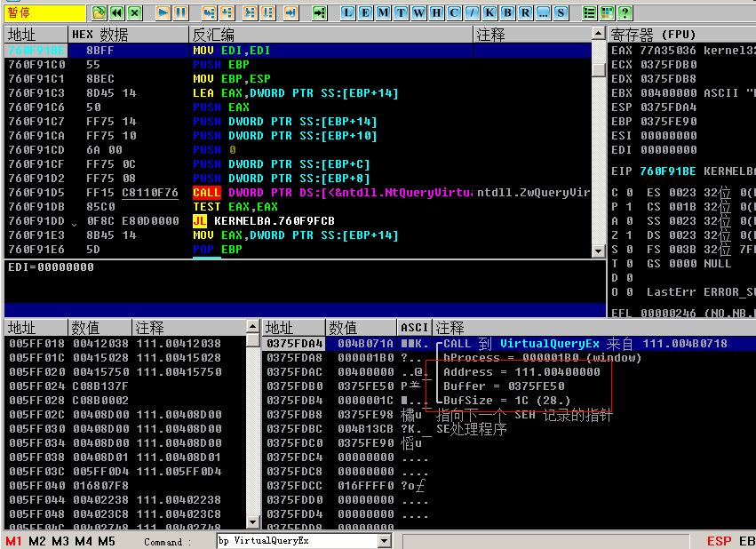Open Memory map with M button
This screenshot has height=549, width=756.
click(382, 12)
